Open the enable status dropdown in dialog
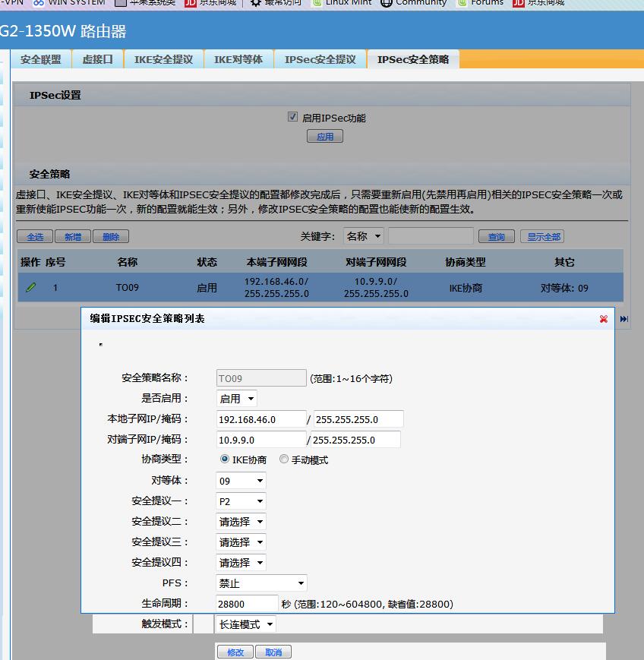Viewport: 644px width, 660px height. 236,398
